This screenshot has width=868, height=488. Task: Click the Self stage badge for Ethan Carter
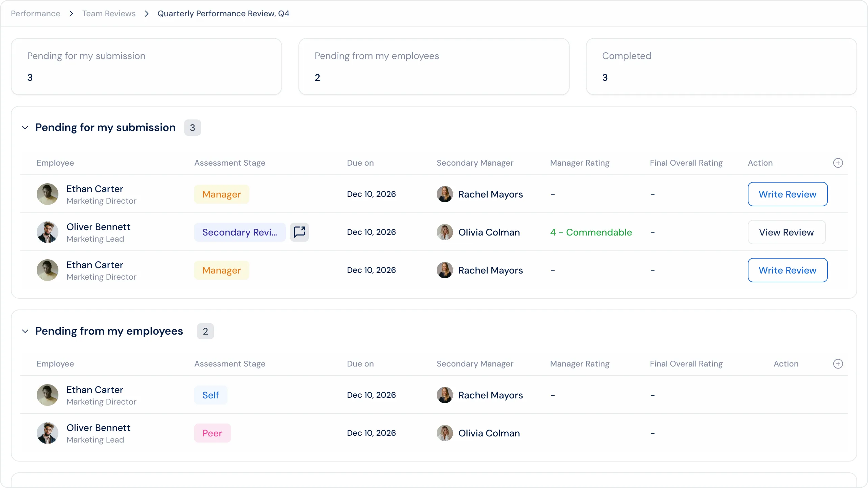tap(211, 395)
